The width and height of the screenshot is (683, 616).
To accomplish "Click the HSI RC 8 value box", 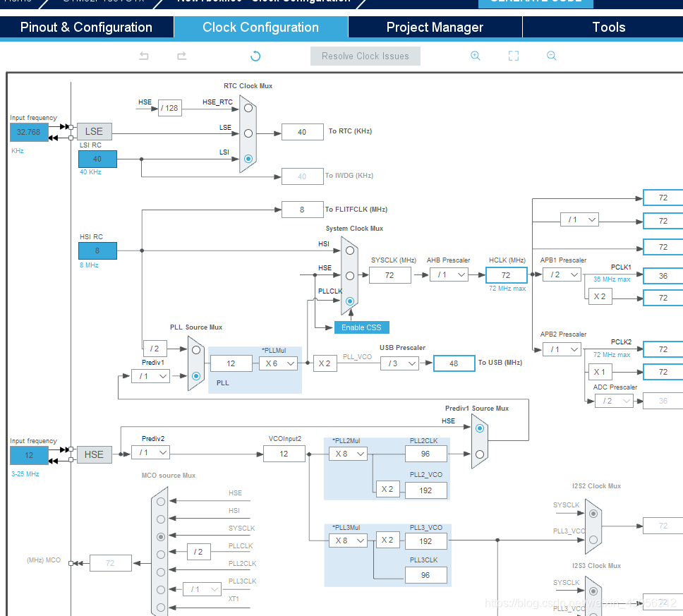I will click(x=97, y=251).
